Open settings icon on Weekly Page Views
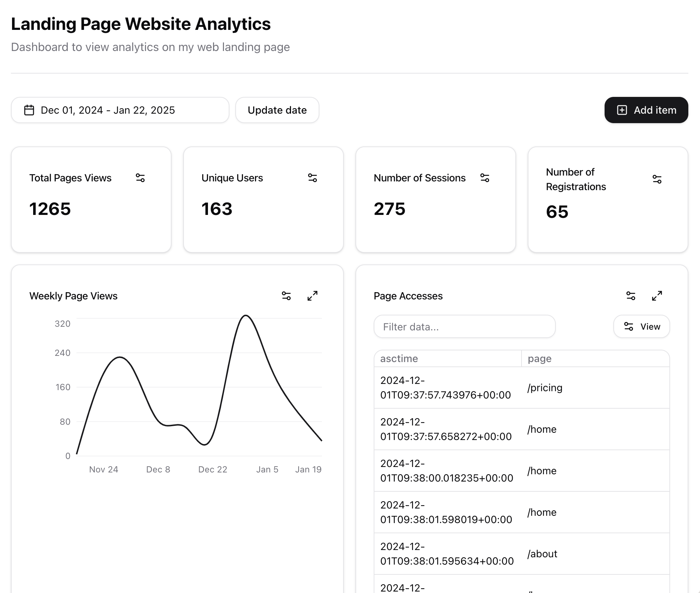Image resolution: width=700 pixels, height=593 pixels. (286, 296)
